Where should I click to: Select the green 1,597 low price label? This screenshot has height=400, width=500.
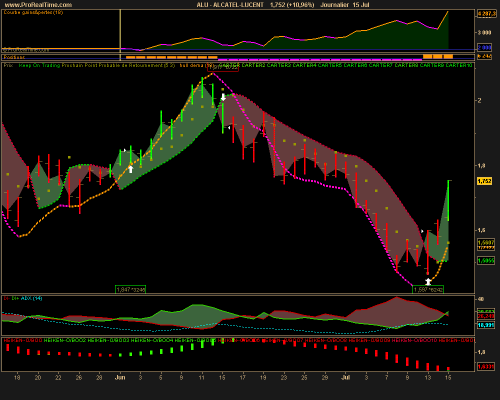[428, 289]
